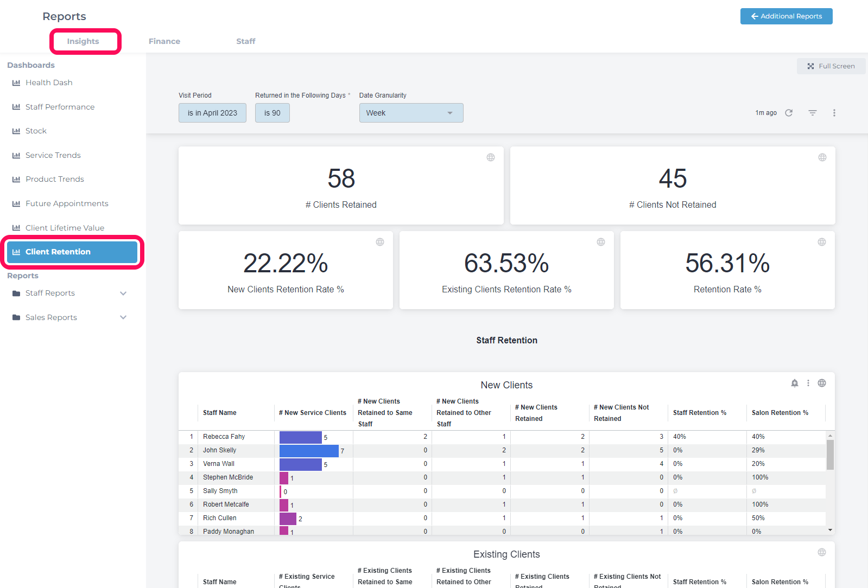Click globe icon on Existing Clients table
Viewport: 868px width, 588px height.
click(x=821, y=552)
